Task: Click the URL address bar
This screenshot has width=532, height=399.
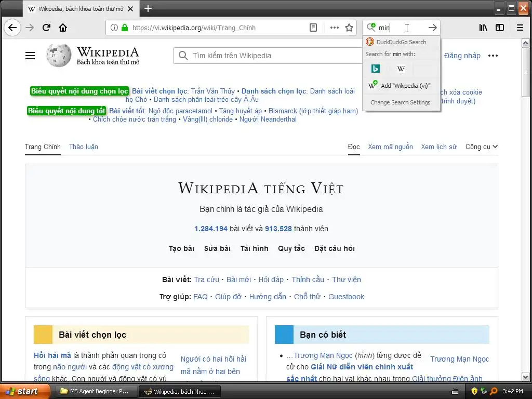Action: (219, 28)
